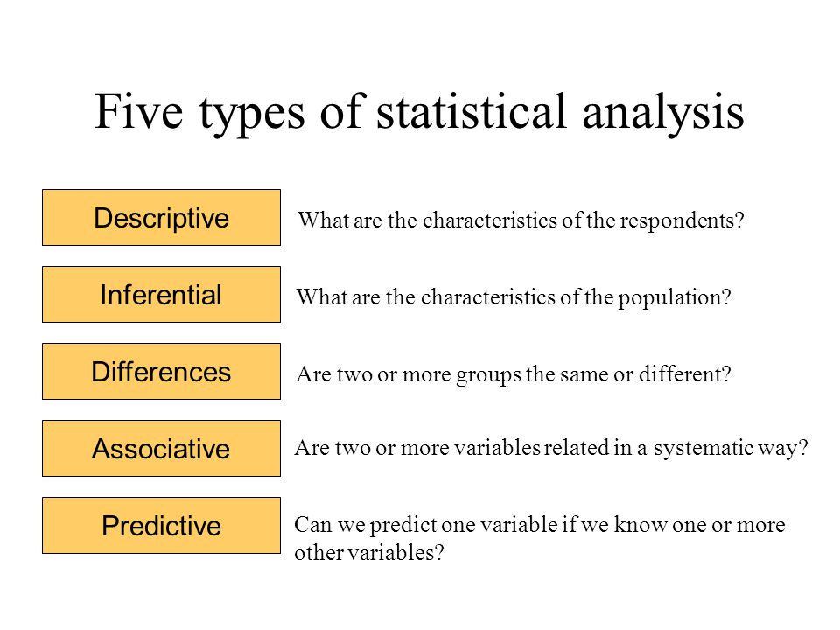This screenshot has width=840, height=630.
Task: Click the text about characteristics of the respondents
Action: tap(521, 220)
